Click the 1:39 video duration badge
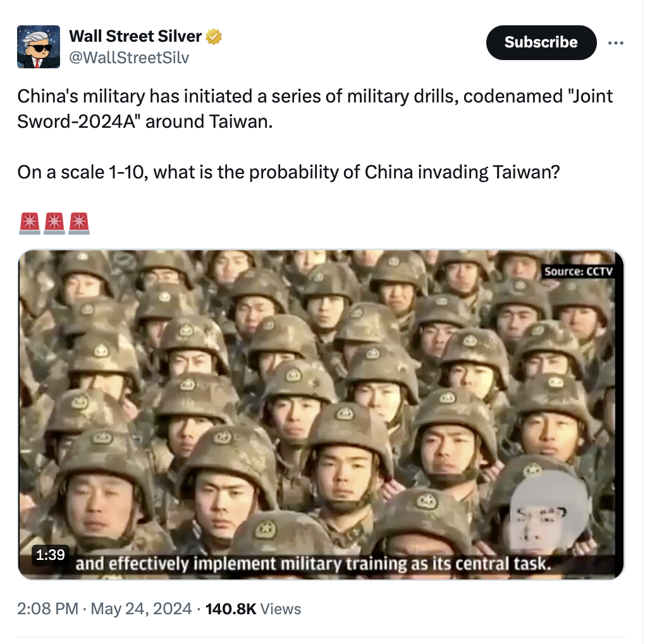This screenshot has height=644, width=645. coord(51,555)
